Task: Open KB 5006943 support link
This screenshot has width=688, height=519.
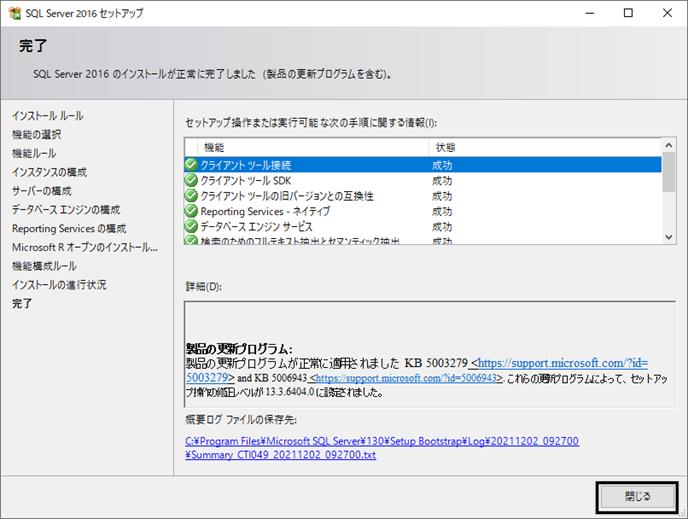Action: point(405,378)
